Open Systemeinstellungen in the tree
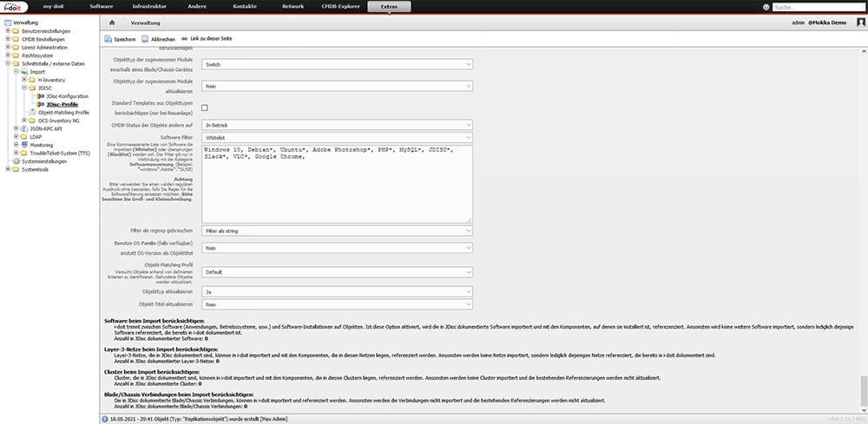868x424 pixels. click(x=43, y=161)
